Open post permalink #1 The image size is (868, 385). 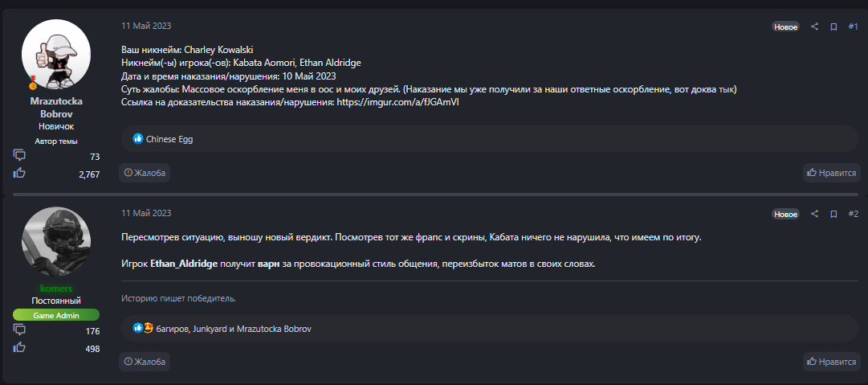tap(853, 27)
